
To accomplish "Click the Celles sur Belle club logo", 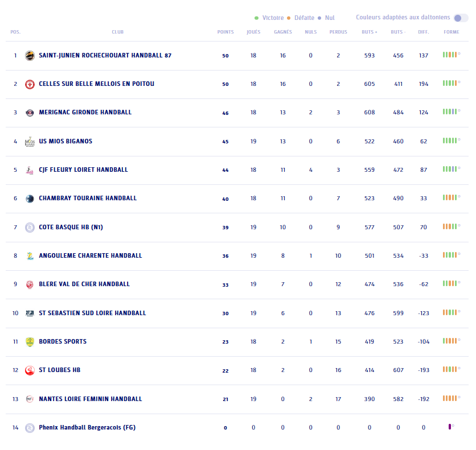I will click(x=30, y=84).
